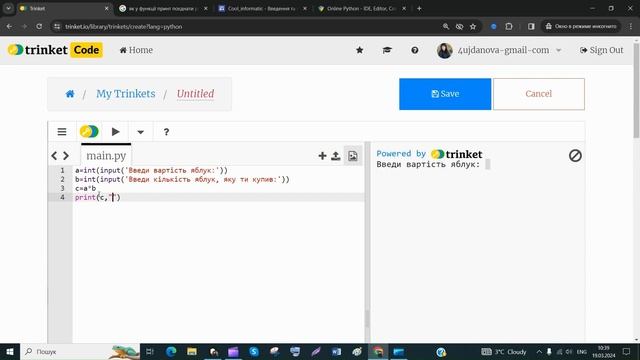
Task: Go to previous file with left chevron
Action: coord(54,156)
